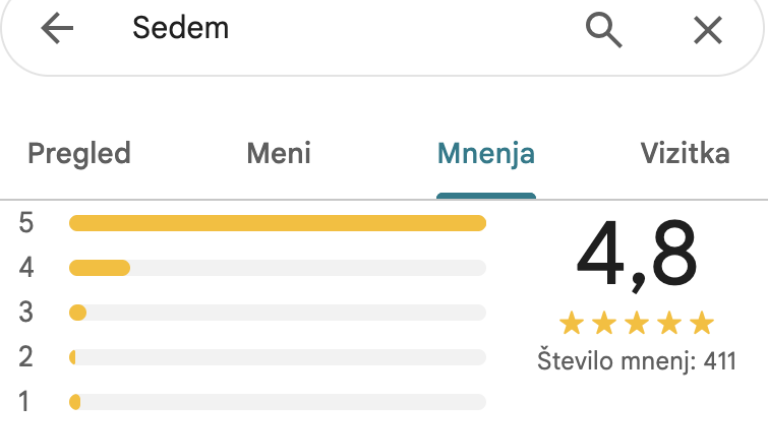Open the "Število mnenj: 411" review count
This screenshot has width=768, height=432.
point(636,360)
